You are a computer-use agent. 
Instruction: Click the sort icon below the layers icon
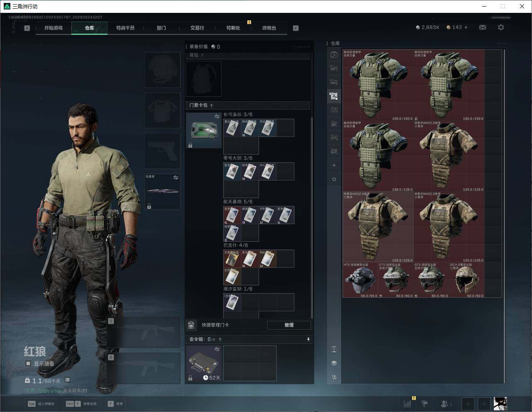click(334, 377)
